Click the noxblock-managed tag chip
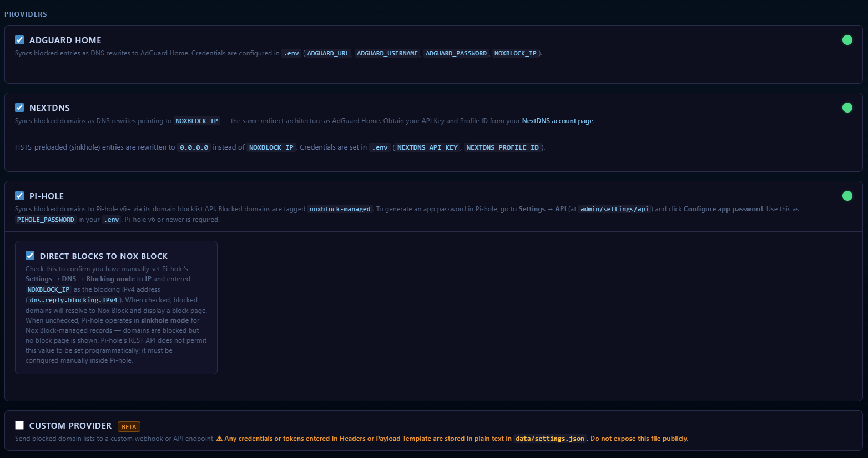The width and height of the screenshot is (868, 458). (340, 209)
